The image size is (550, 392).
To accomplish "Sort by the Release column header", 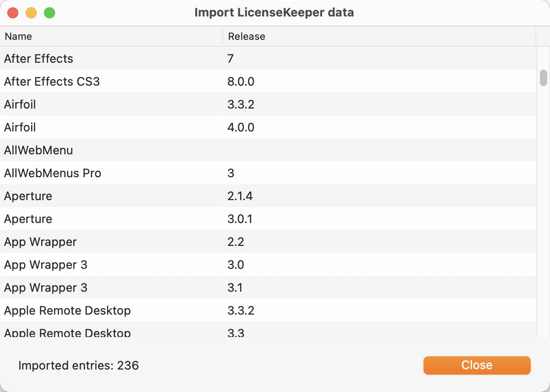I will click(x=379, y=36).
